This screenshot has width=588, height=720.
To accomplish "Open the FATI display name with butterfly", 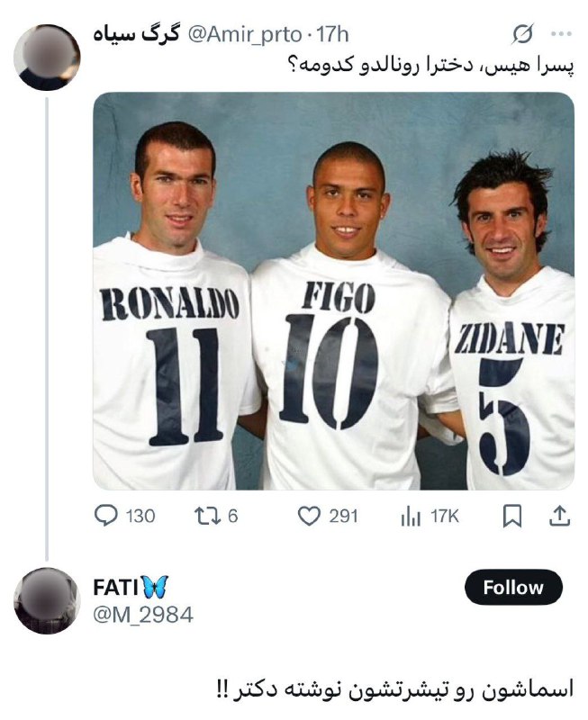I will pyautogui.click(x=131, y=587).
